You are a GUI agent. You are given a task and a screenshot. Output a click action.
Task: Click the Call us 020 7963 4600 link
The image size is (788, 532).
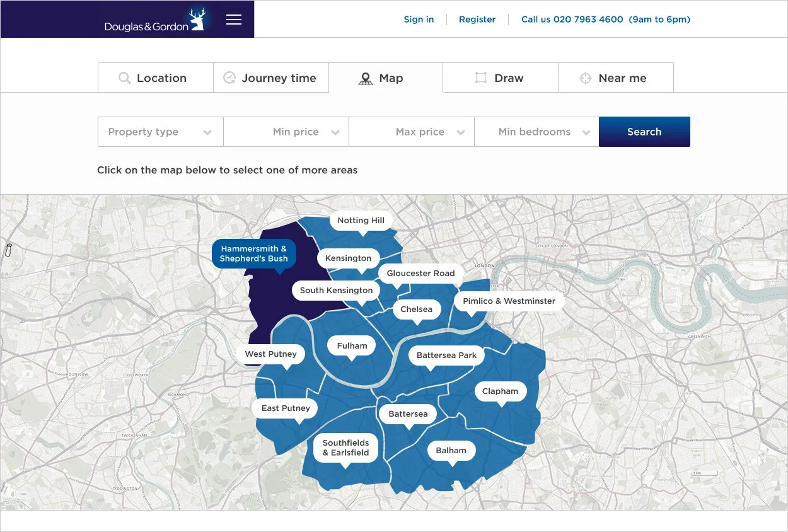pyautogui.click(x=606, y=20)
